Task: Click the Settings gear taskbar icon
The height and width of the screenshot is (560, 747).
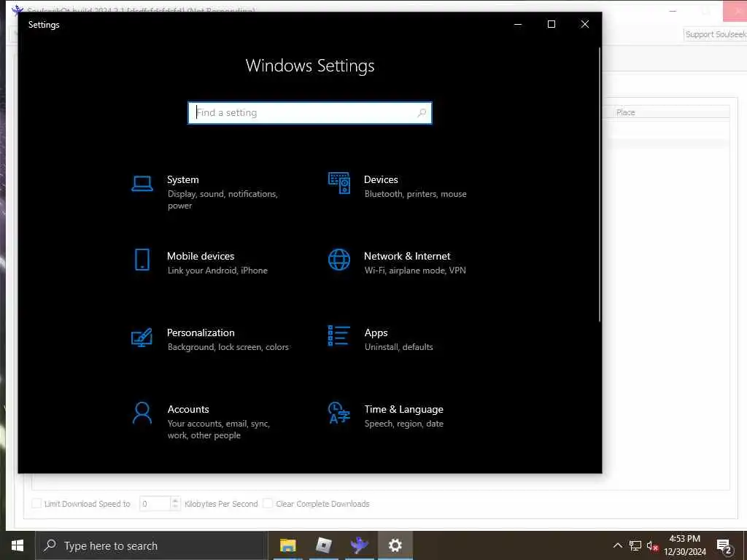Action: click(x=395, y=545)
